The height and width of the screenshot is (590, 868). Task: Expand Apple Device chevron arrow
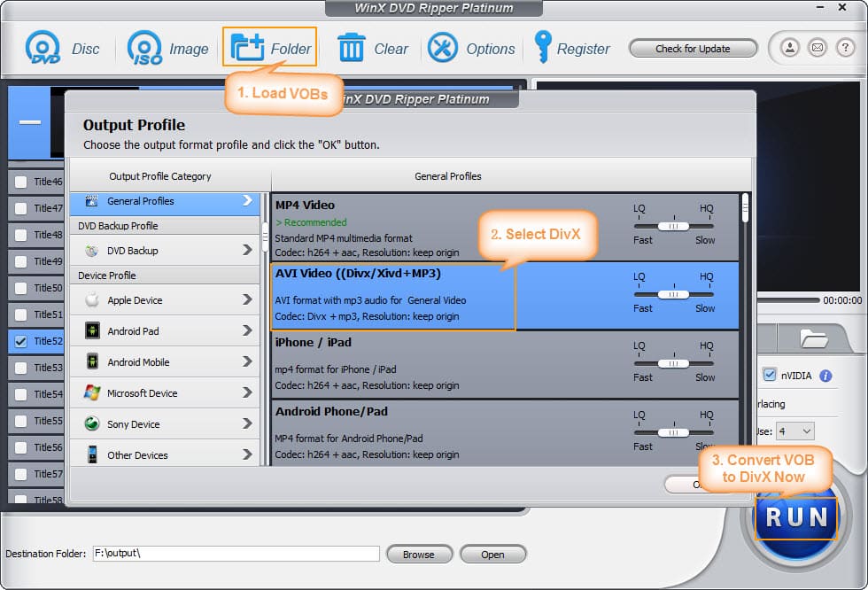[247, 299]
